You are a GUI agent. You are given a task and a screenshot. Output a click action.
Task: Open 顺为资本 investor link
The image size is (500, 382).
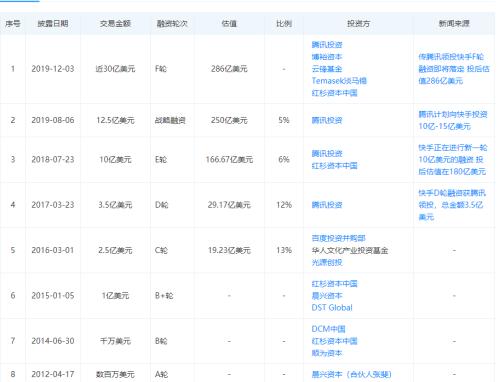coord(327,353)
